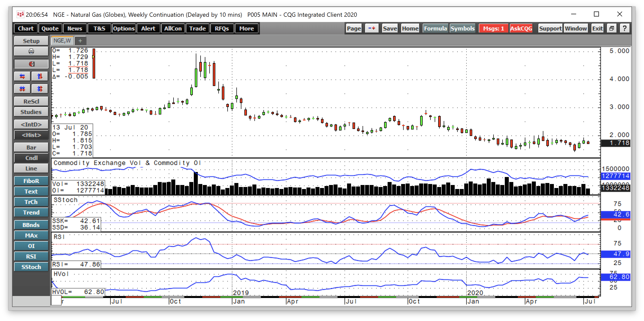Toggle the SStoch study button
The height and width of the screenshot is (321, 644).
pos(31,267)
